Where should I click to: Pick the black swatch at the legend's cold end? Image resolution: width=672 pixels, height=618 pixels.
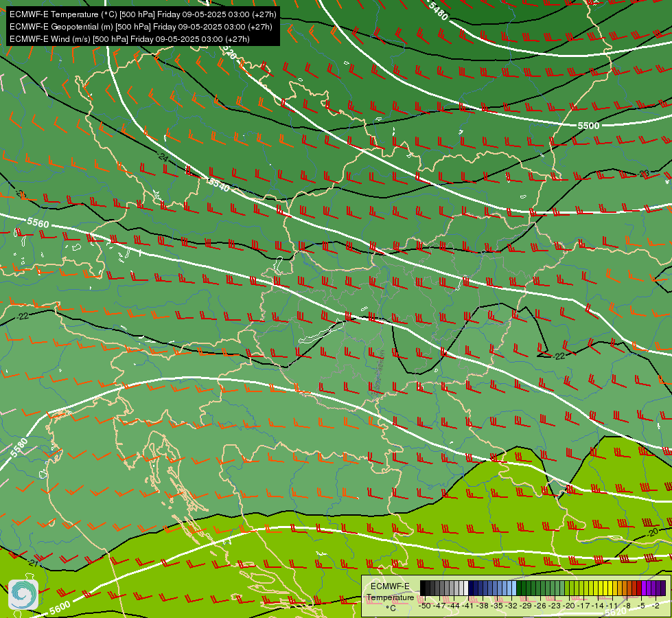(423, 588)
